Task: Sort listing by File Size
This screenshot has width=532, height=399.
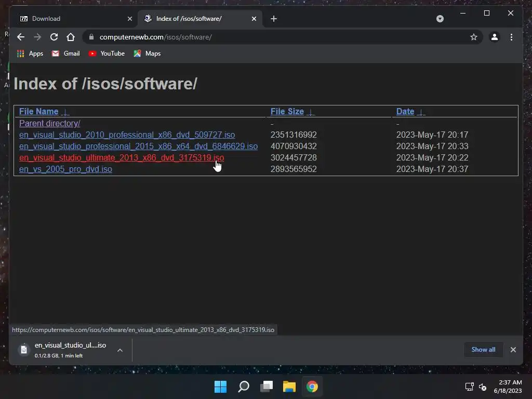Action: [x=287, y=111]
